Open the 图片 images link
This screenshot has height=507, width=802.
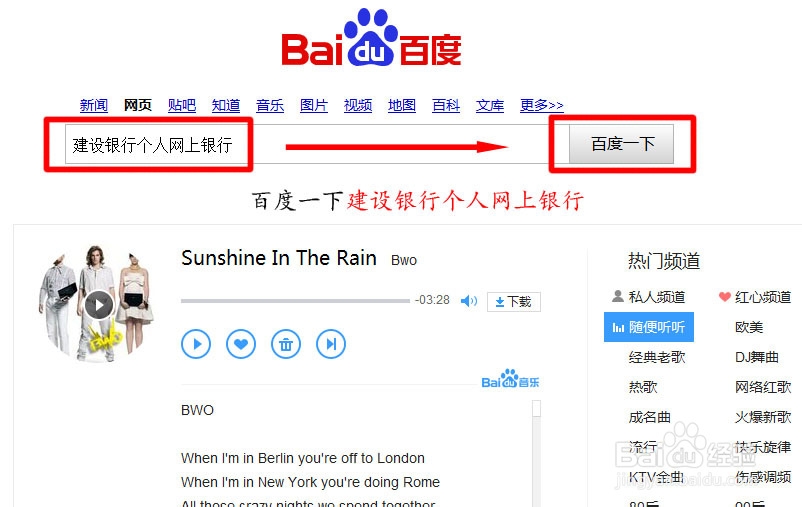[x=314, y=105]
